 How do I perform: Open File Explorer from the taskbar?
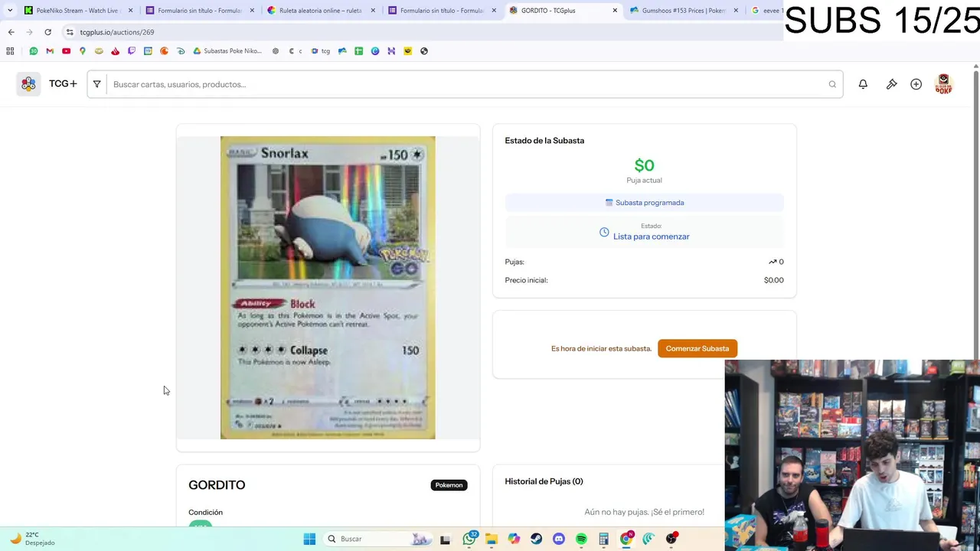tap(492, 539)
